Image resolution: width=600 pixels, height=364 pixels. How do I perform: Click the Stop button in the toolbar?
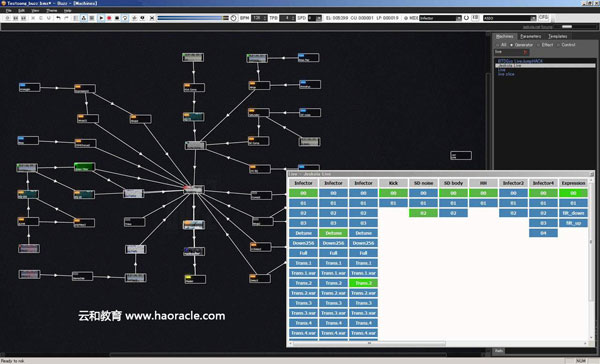click(x=117, y=18)
